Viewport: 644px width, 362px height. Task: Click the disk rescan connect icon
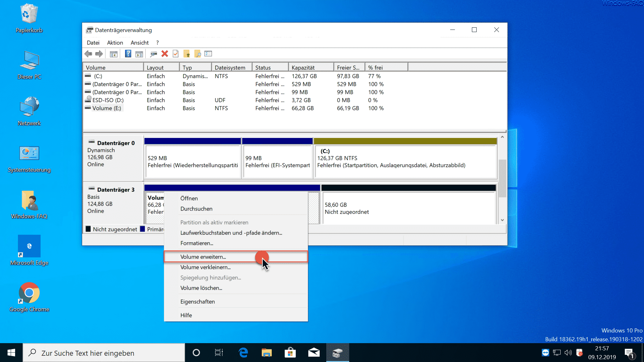(x=154, y=54)
